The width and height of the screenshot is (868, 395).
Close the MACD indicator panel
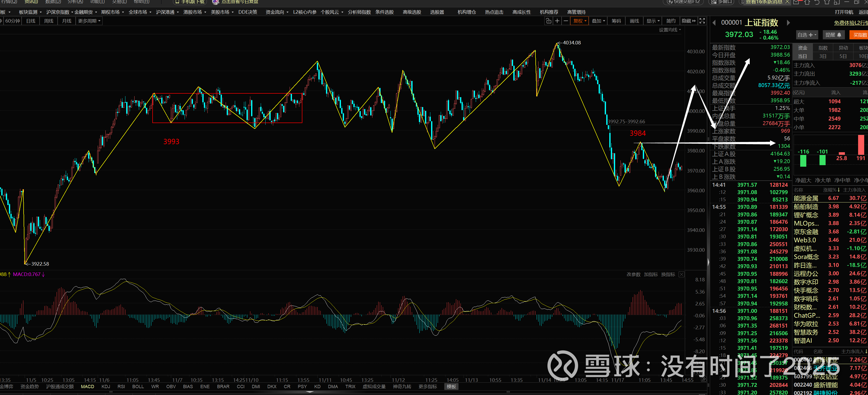[681, 274]
